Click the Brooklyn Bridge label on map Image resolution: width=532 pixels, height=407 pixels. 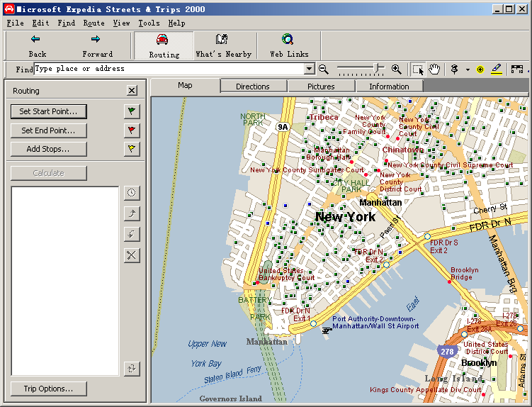[x=465, y=274]
